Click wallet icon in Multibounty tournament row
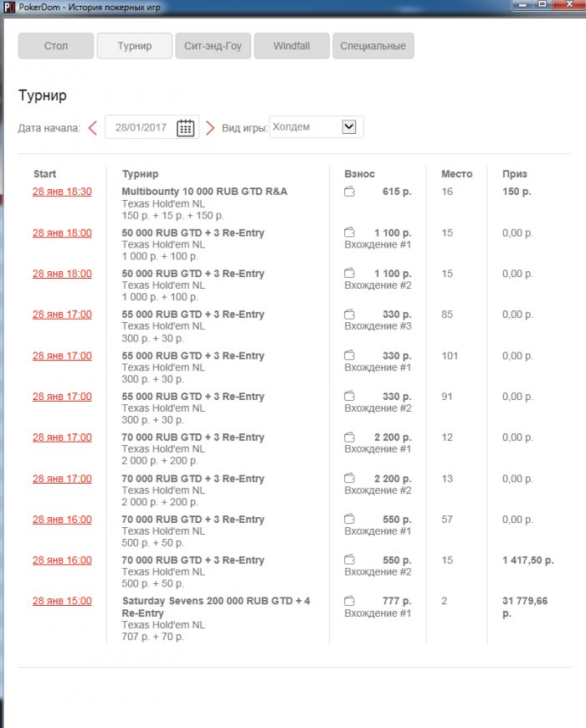The width and height of the screenshot is (586, 728). coord(350,192)
